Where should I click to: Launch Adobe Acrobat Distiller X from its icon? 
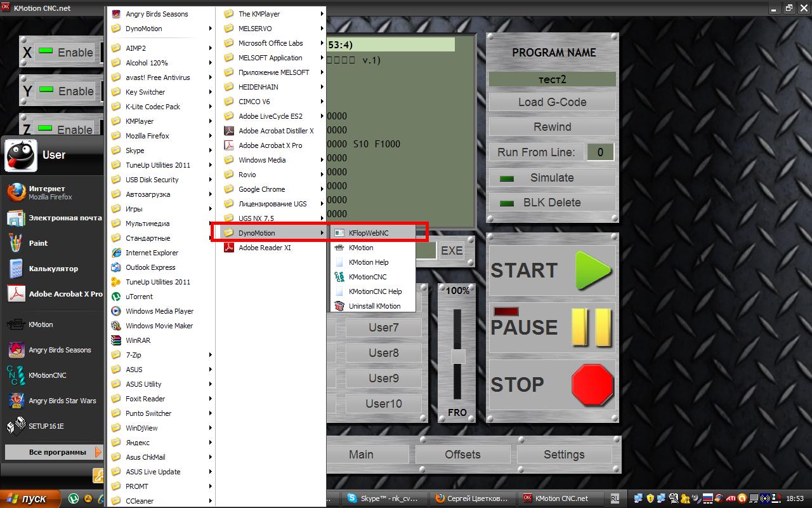229,131
